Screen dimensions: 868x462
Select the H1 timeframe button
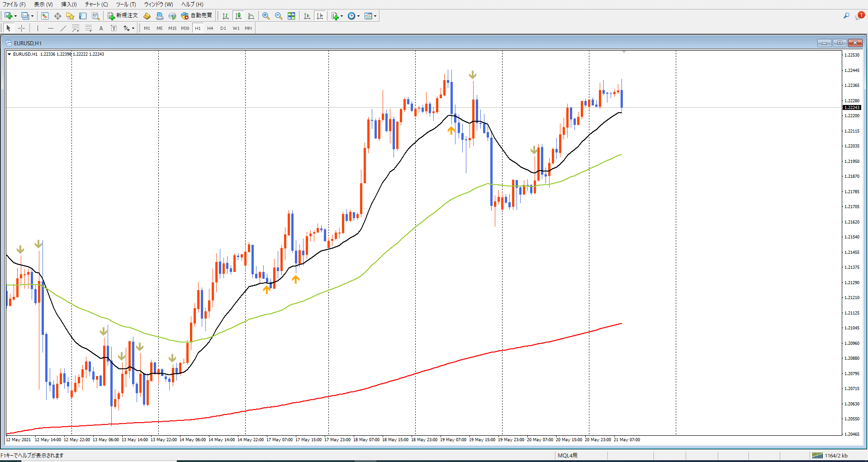coord(198,28)
